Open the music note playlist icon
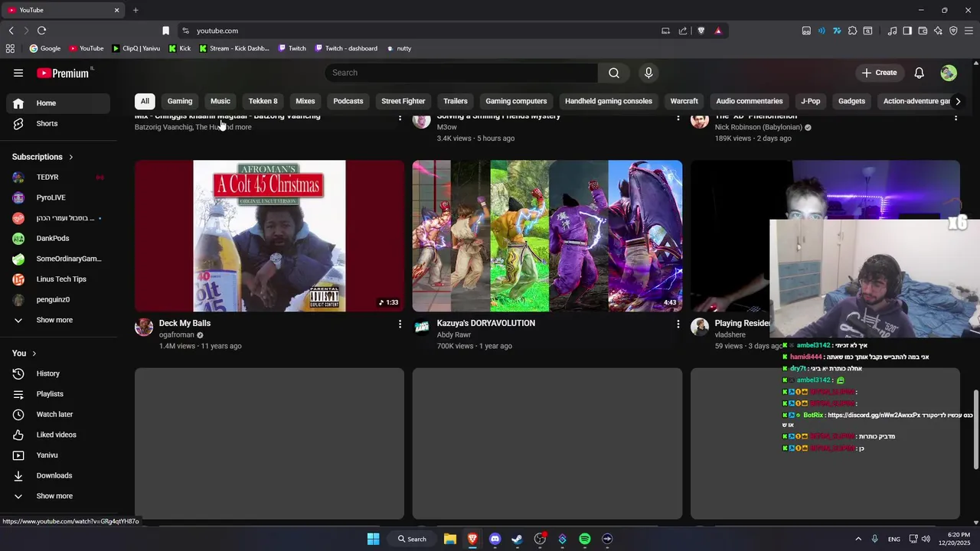The height and width of the screenshot is (551, 980). (892, 31)
